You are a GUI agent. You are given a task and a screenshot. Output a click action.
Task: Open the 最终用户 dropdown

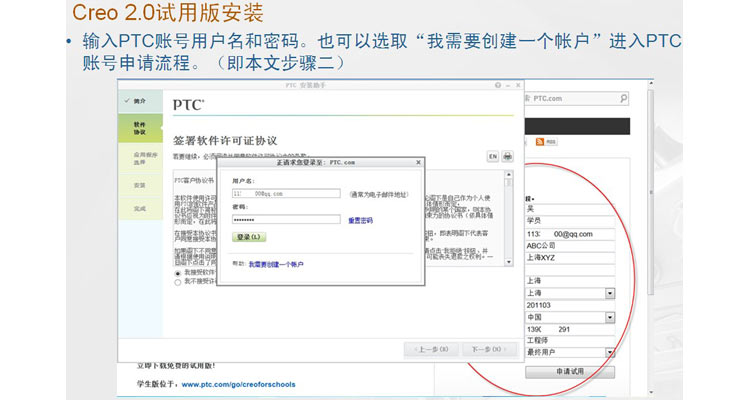[x=610, y=353]
